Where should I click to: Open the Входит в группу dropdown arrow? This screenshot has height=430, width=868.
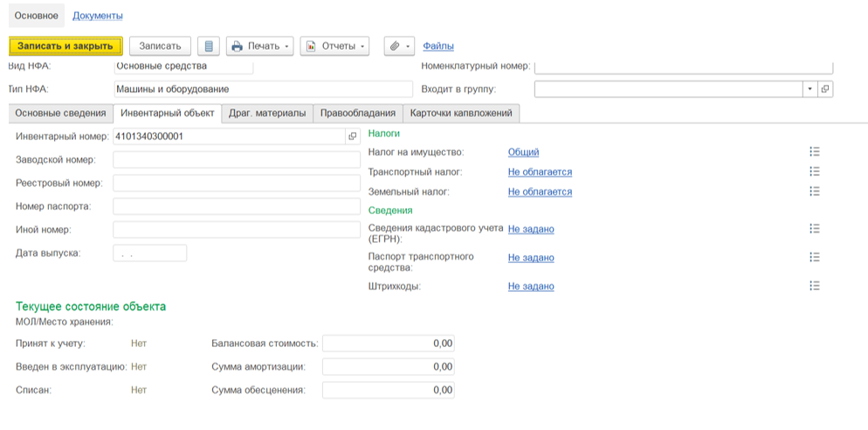(x=809, y=88)
